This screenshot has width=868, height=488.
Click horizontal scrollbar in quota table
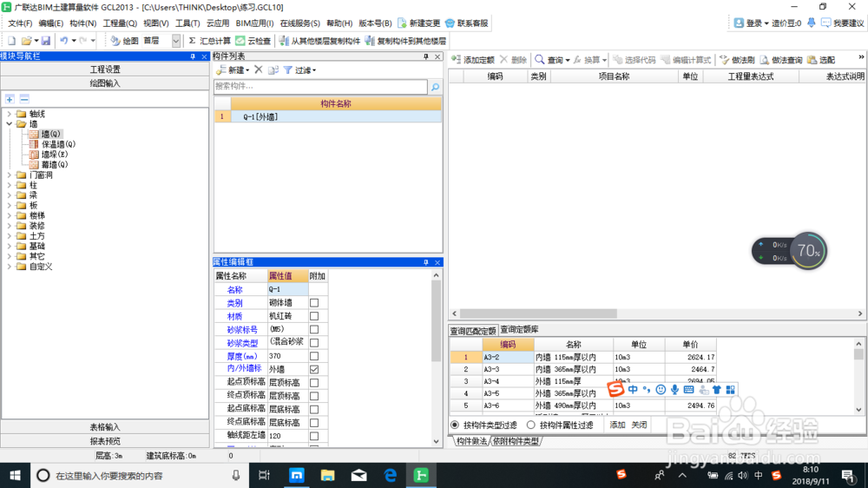coord(539,313)
